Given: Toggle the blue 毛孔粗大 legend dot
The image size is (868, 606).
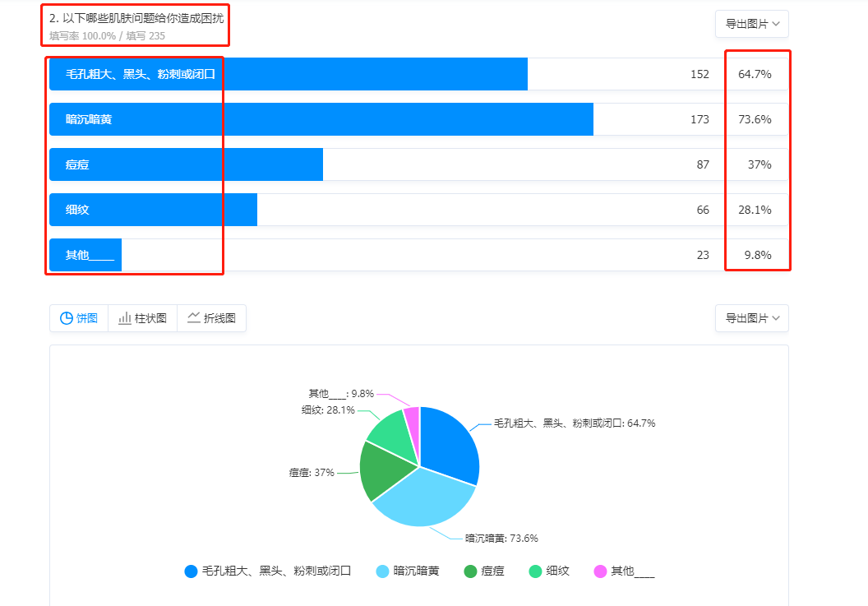Looking at the screenshot, I should pyautogui.click(x=192, y=571).
